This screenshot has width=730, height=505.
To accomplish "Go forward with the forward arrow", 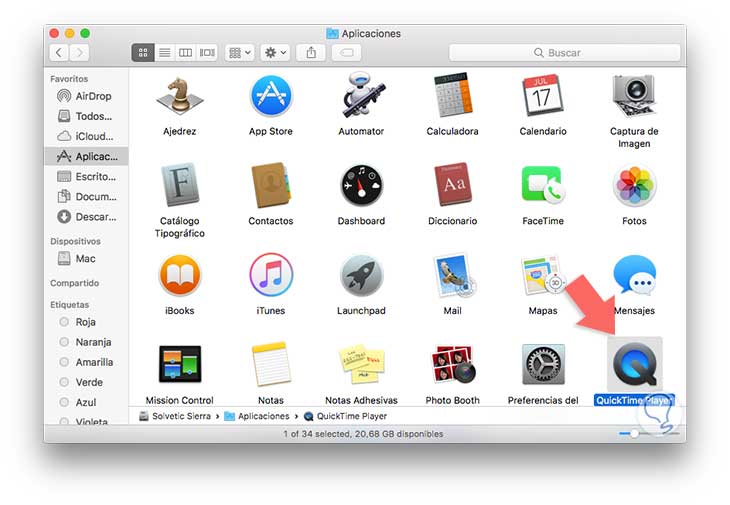I will point(80,53).
